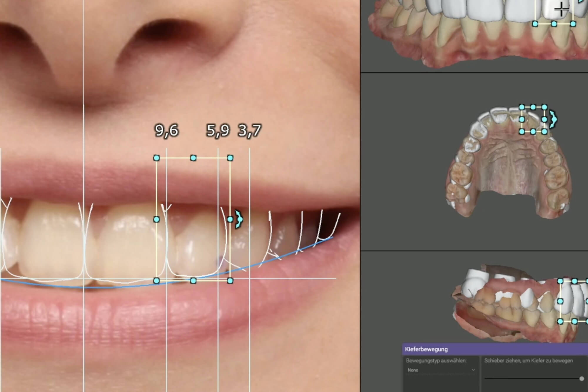
Task: Grab right-middle handle of photo tooth box
Action: [230, 219]
